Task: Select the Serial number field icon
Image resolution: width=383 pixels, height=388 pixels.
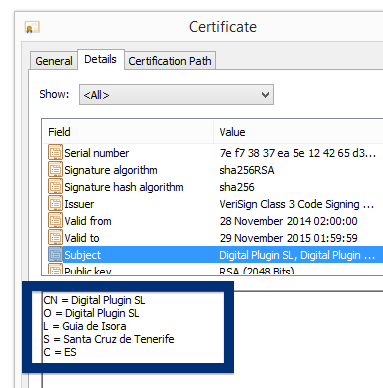Action: [55, 153]
